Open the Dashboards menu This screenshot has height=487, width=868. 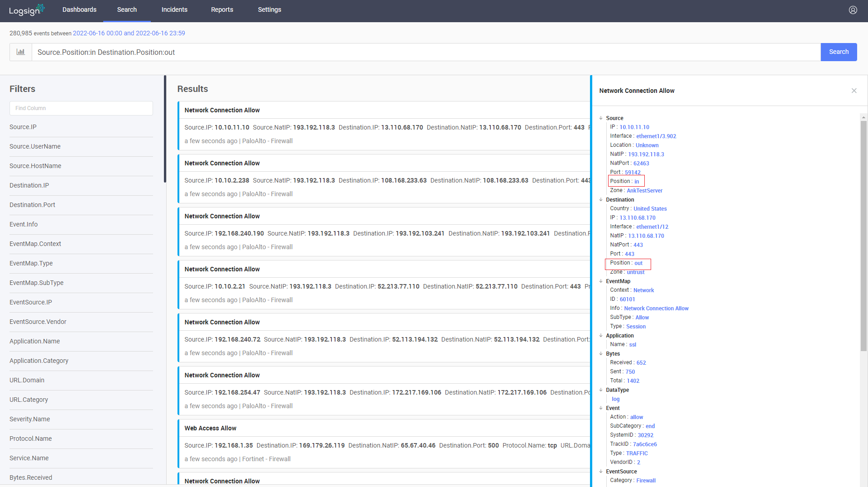[x=79, y=10]
